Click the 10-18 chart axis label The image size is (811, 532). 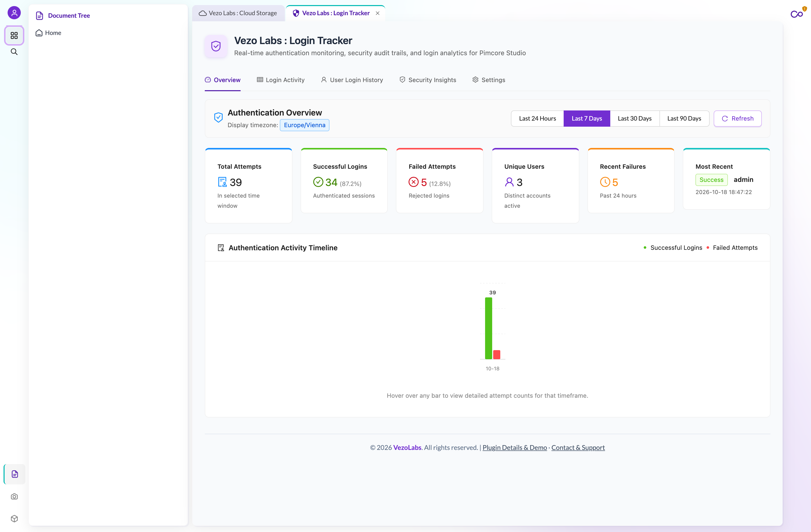pos(492,369)
